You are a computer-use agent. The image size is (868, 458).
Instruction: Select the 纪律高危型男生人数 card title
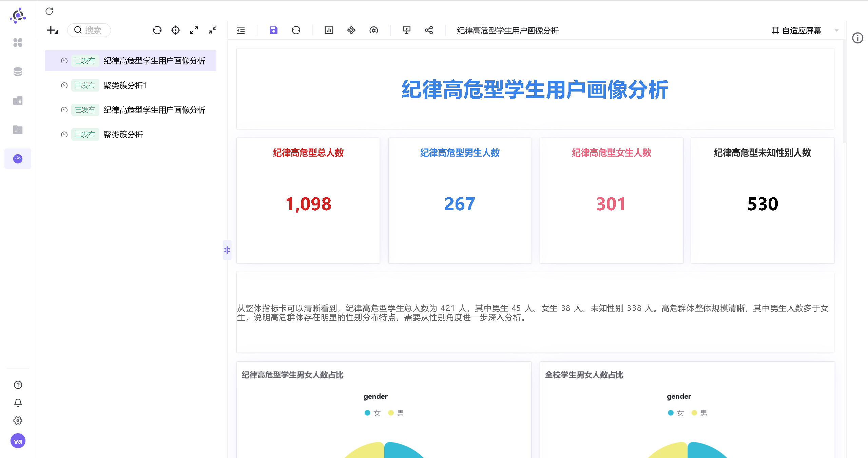[460, 153]
